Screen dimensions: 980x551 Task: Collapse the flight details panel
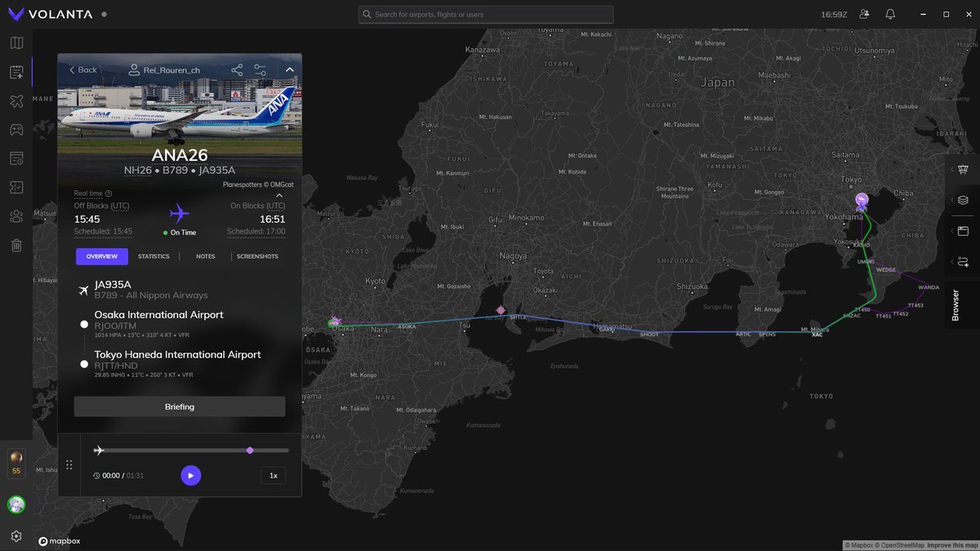(289, 70)
